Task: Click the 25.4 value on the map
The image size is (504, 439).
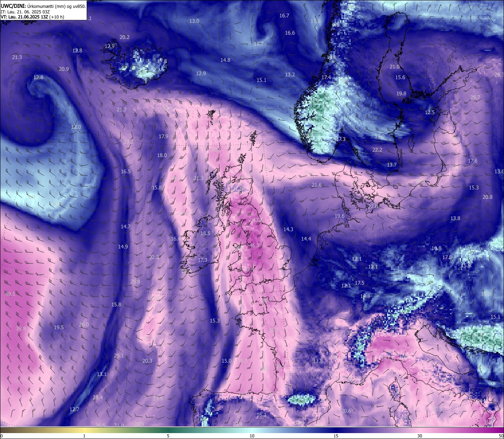Action: 98,397
